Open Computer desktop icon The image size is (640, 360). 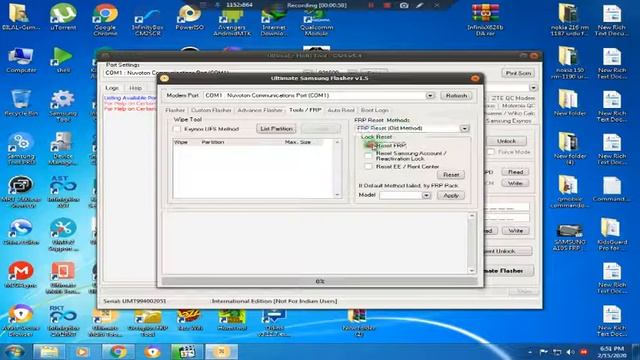tap(21, 60)
